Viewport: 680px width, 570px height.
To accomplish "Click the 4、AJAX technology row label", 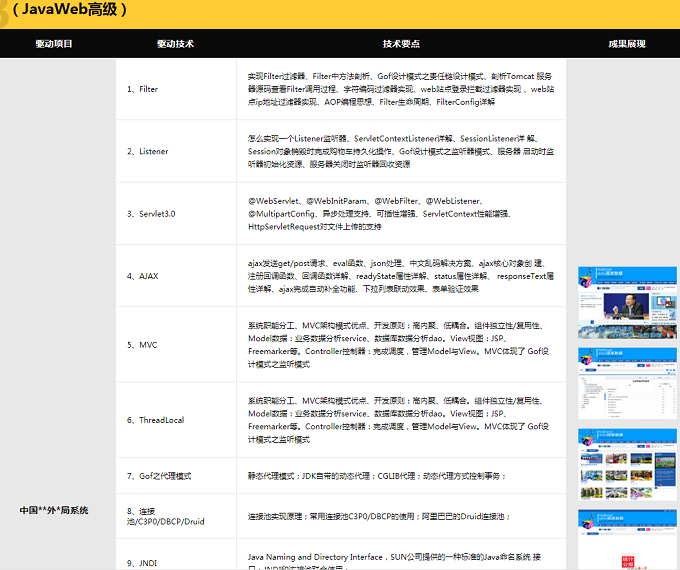I will tap(143, 275).
